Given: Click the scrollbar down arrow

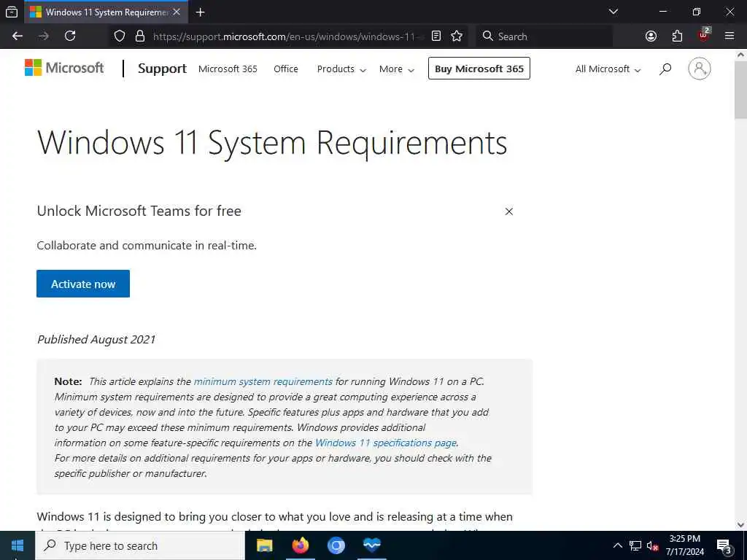Looking at the screenshot, I should pyautogui.click(x=740, y=525).
